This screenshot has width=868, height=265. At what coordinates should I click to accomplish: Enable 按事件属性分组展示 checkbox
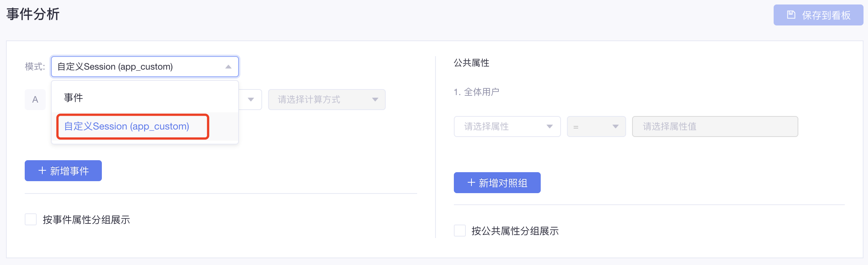pyautogui.click(x=31, y=219)
